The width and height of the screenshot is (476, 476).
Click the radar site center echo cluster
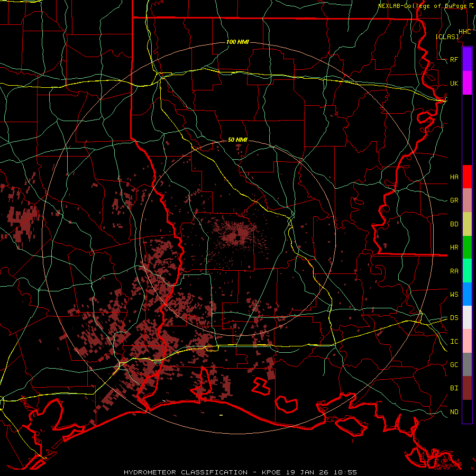(237, 235)
